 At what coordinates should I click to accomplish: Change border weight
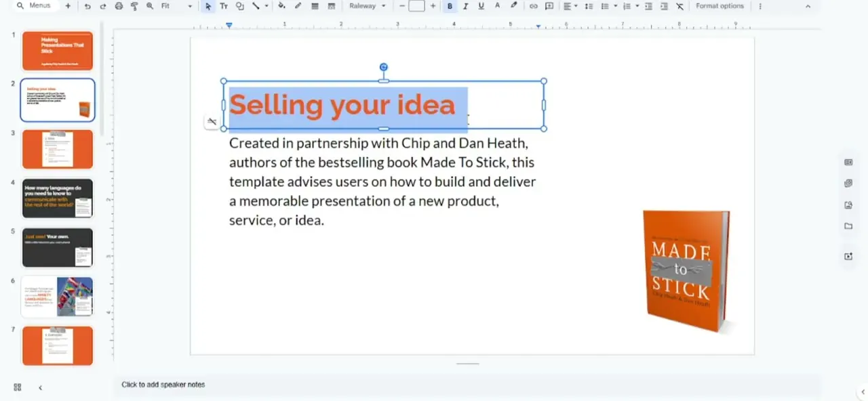(x=315, y=6)
